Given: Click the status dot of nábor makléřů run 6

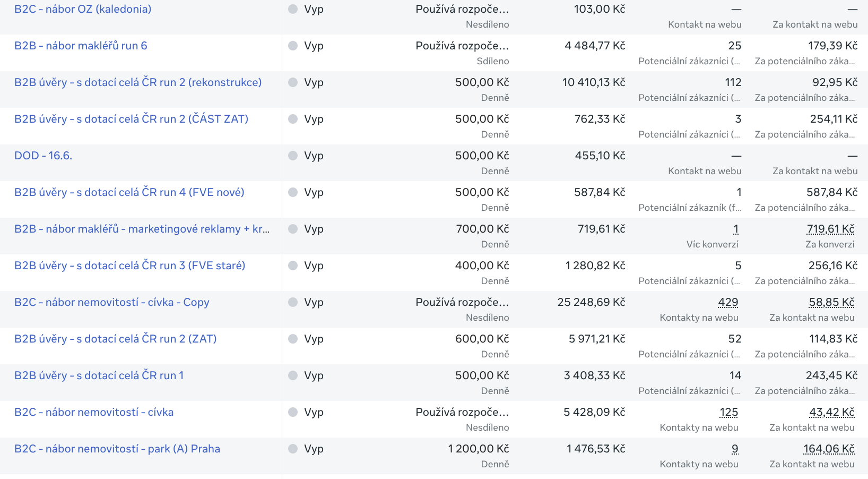Looking at the screenshot, I should coord(293,46).
